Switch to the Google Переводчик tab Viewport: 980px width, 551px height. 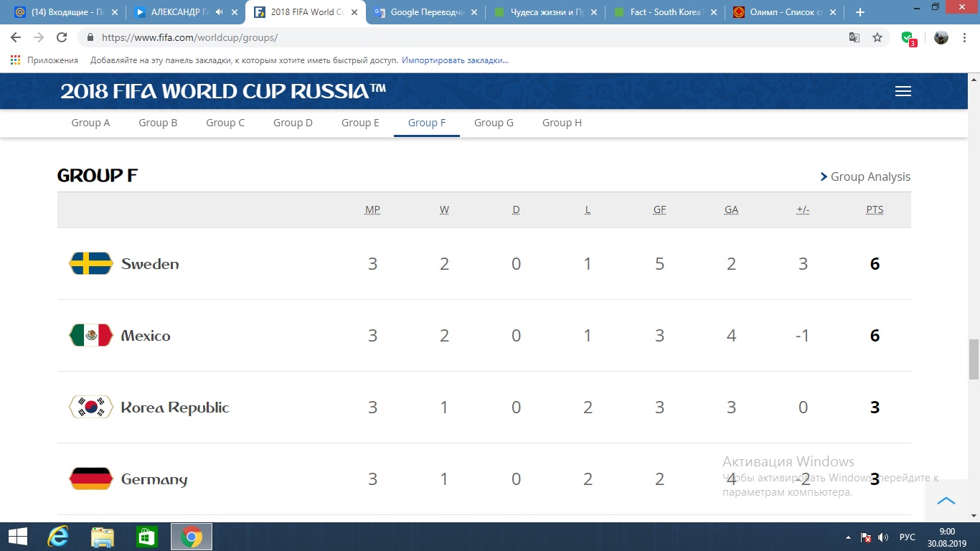click(424, 12)
